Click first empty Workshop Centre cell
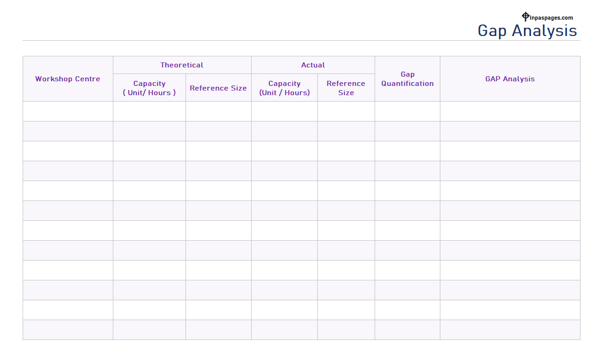 click(x=68, y=111)
